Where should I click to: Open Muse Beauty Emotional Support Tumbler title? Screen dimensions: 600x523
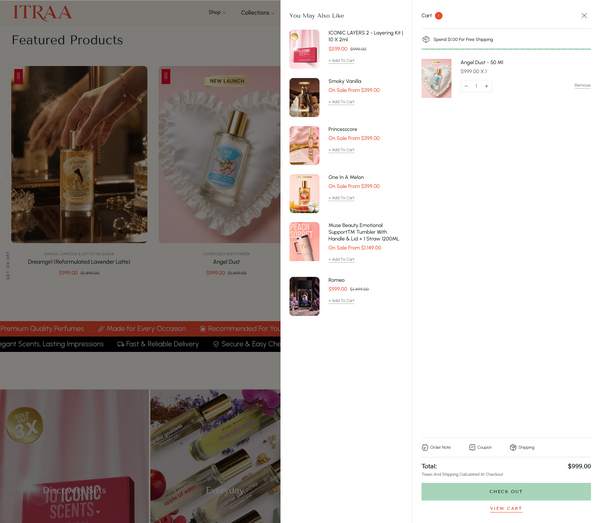(364, 232)
